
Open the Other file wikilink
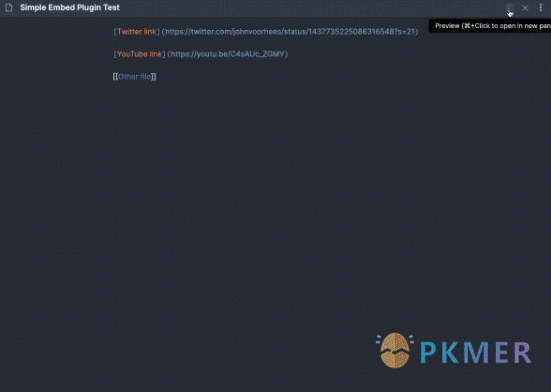click(x=134, y=77)
